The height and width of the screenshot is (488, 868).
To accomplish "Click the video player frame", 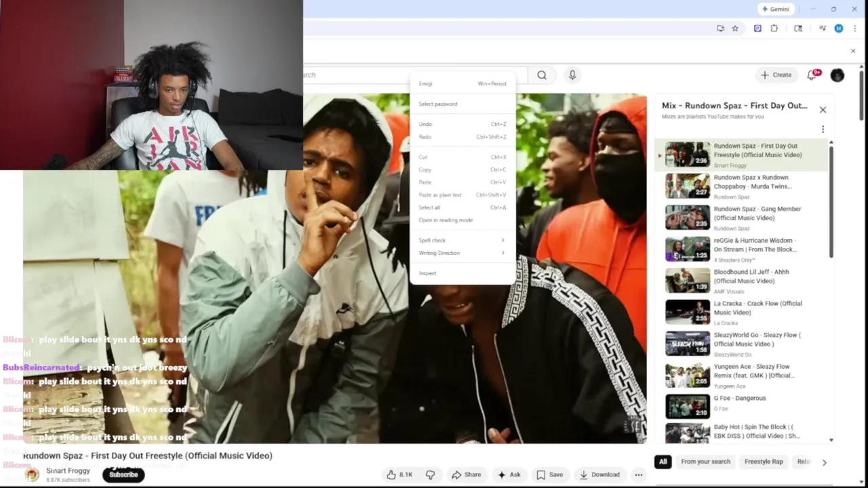I will coord(335,268).
